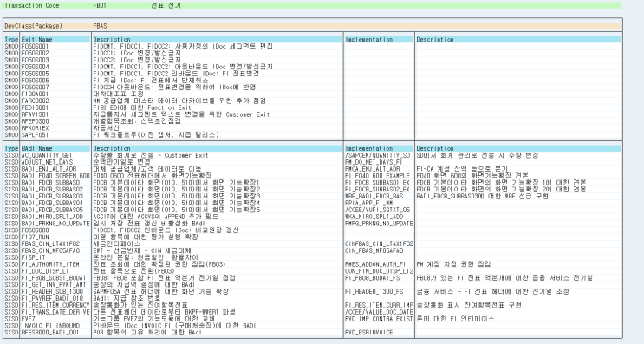644x344 pixels.
Task: Click the 'BAdI Name' column header
Action: (36, 148)
